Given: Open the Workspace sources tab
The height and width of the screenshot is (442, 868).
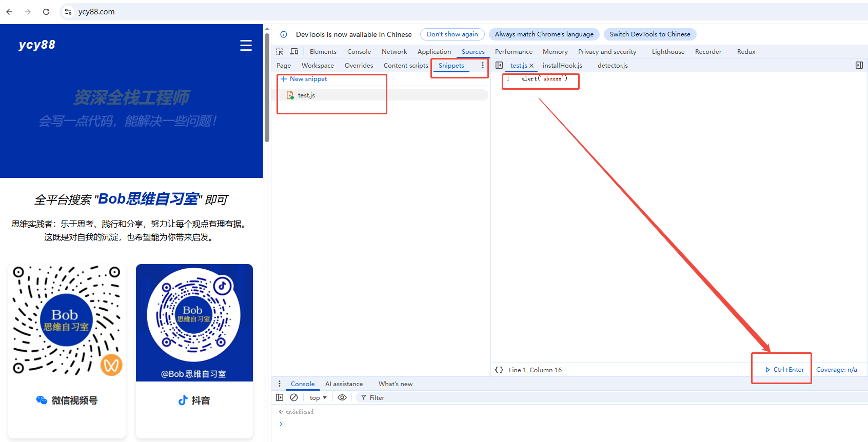Looking at the screenshot, I should click(318, 66).
